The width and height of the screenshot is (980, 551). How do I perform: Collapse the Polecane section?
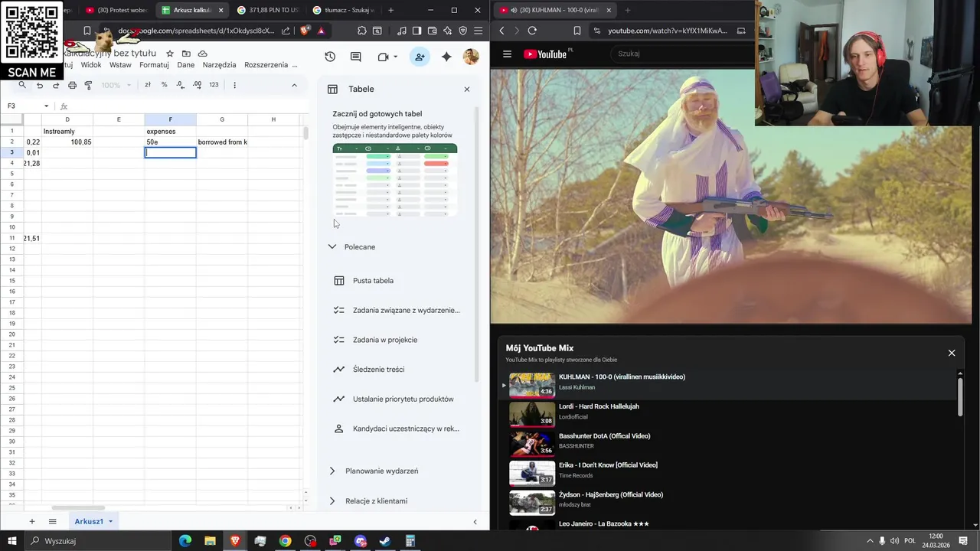coord(332,247)
